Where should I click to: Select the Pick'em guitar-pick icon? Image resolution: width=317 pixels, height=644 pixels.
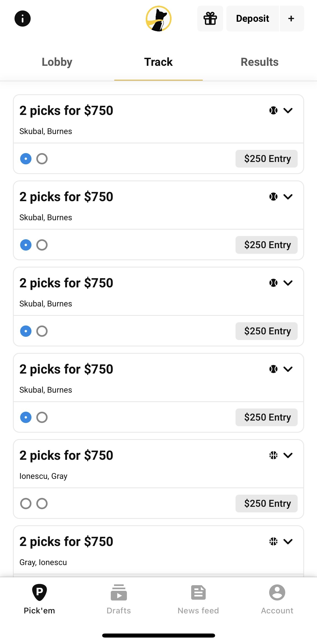[40, 592]
